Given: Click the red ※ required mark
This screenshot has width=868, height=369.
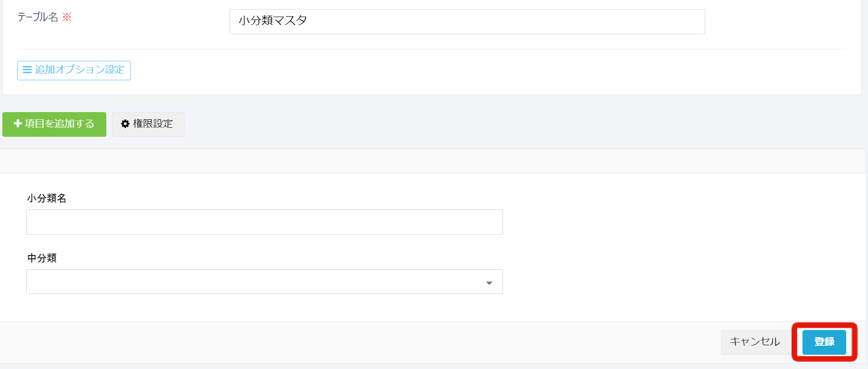Looking at the screenshot, I should (67, 17).
